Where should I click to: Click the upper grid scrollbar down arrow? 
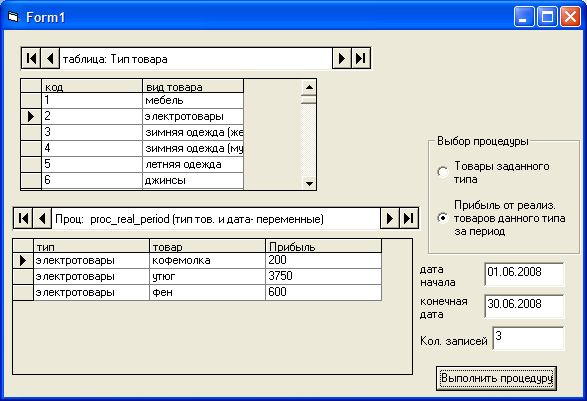309,183
